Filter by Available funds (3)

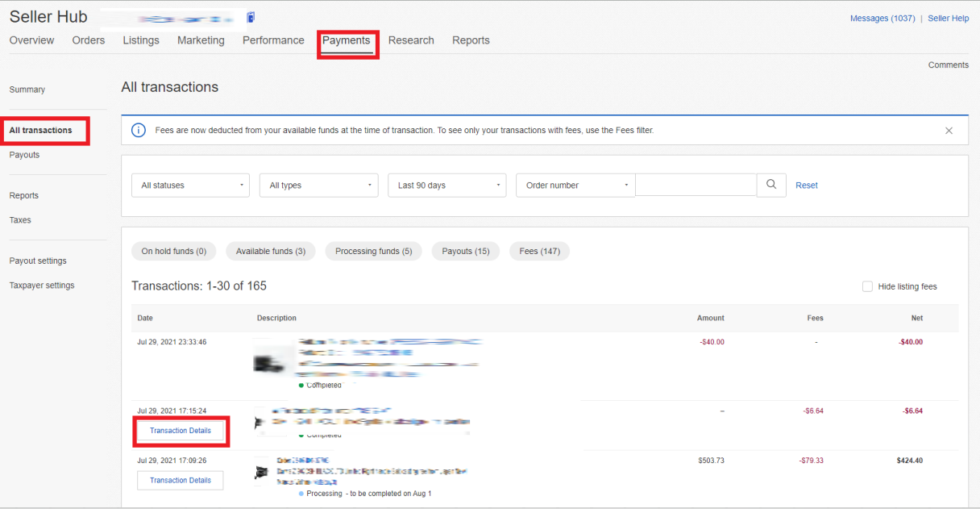coord(271,251)
